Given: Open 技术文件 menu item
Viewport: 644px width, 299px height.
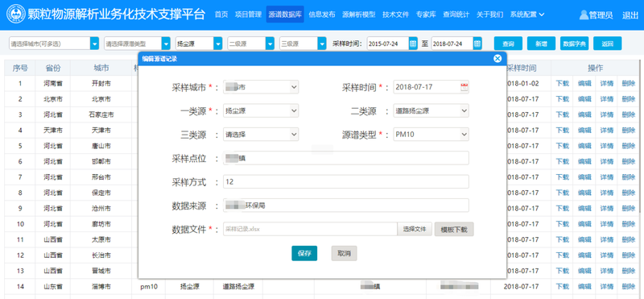Looking at the screenshot, I should tap(395, 15).
